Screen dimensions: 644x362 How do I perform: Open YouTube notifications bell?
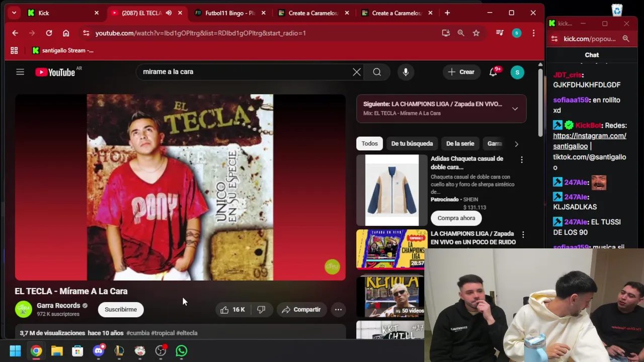(493, 72)
